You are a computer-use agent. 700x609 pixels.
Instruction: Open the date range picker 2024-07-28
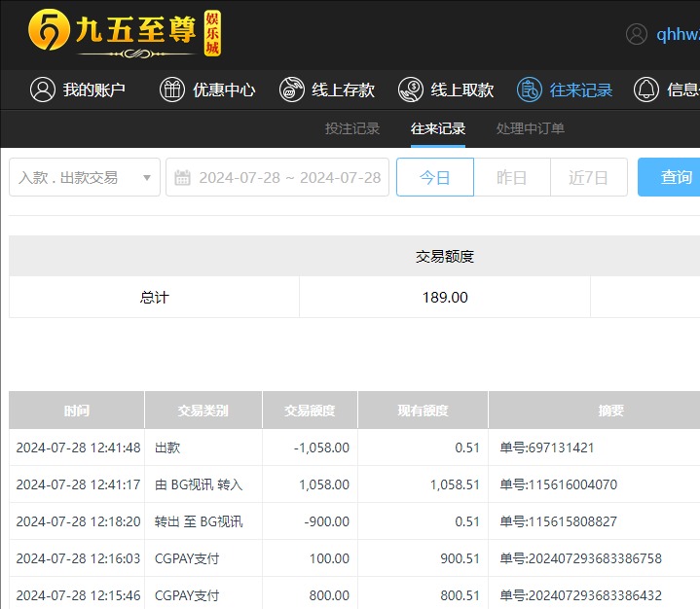pos(289,177)
